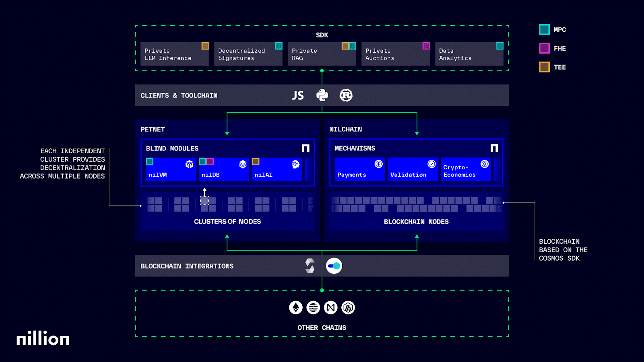The width and height of the screenshot is (644, 362).
Task: Select the Python client icon
Action: [x=322, y=95]
